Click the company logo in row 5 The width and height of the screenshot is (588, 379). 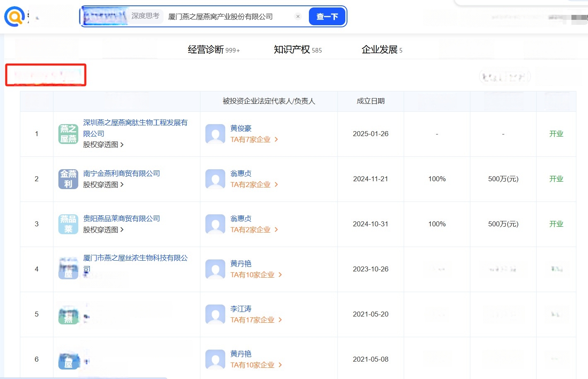click(68, 314)
